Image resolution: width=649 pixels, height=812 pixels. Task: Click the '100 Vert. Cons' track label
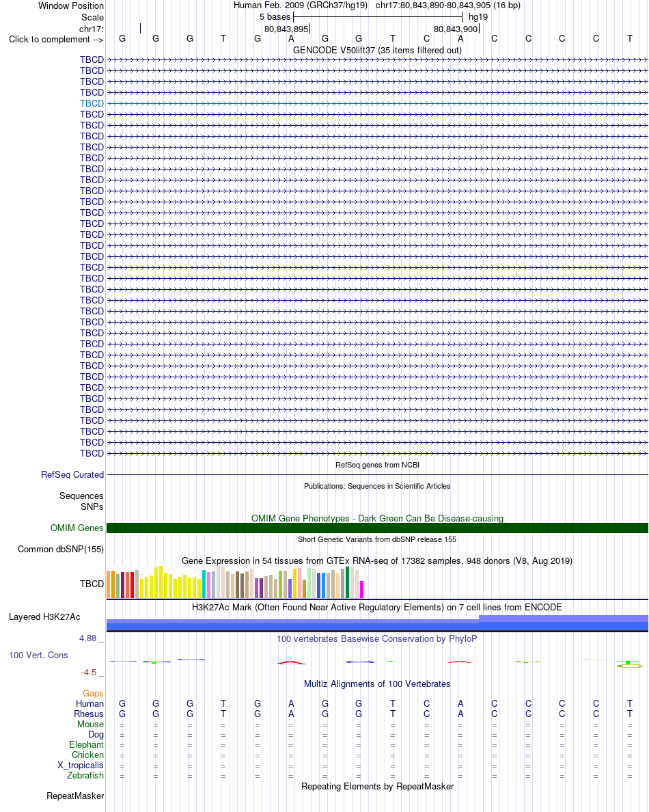click(x=38, y=655)
